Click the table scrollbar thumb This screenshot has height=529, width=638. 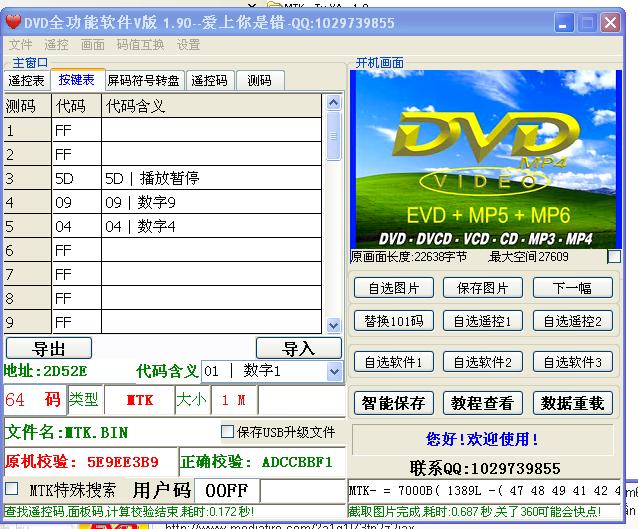[x=334, y=136]
